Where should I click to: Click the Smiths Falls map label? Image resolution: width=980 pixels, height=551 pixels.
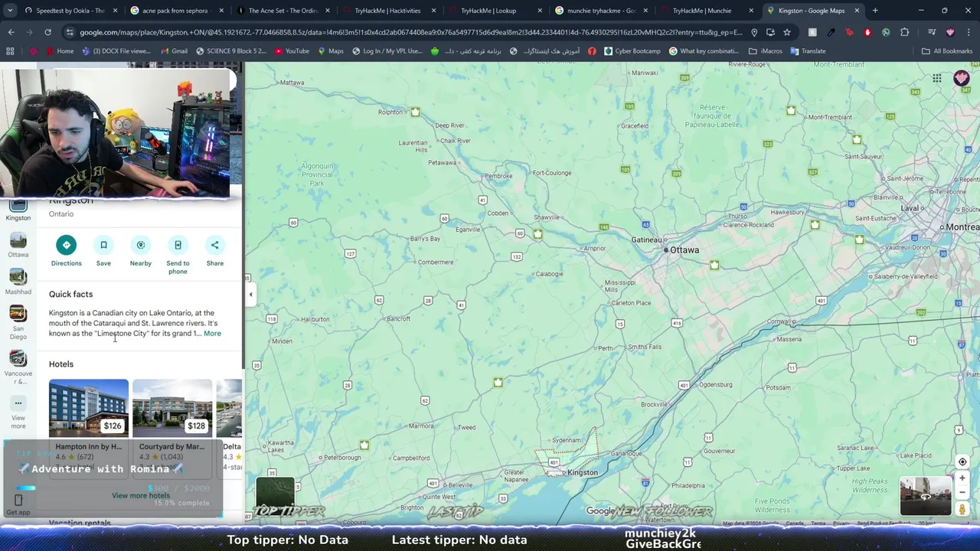pyautogui.click(x=645, y=347)
